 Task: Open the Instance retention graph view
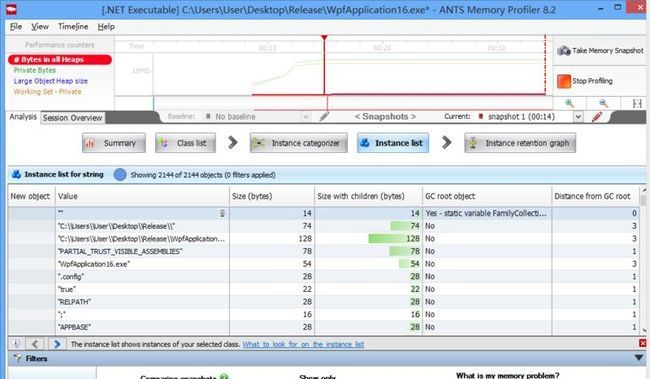coord(520,143)
